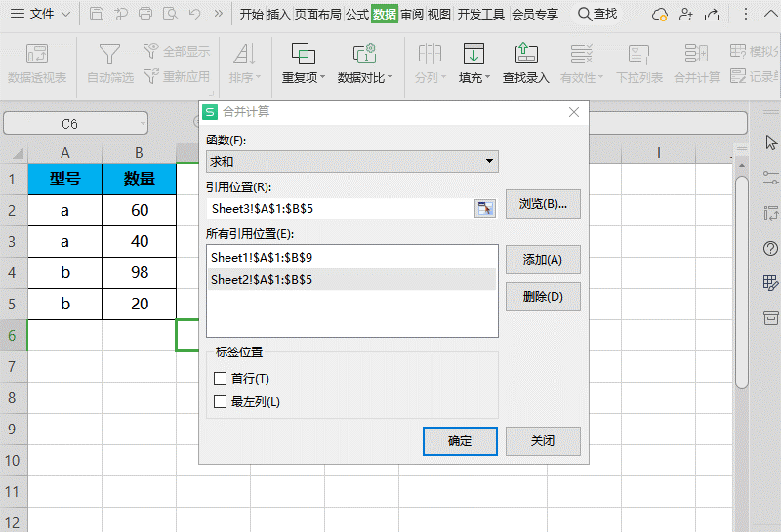Select column B header
This screenshot has height=532, width=781.
tap(139, 153)
